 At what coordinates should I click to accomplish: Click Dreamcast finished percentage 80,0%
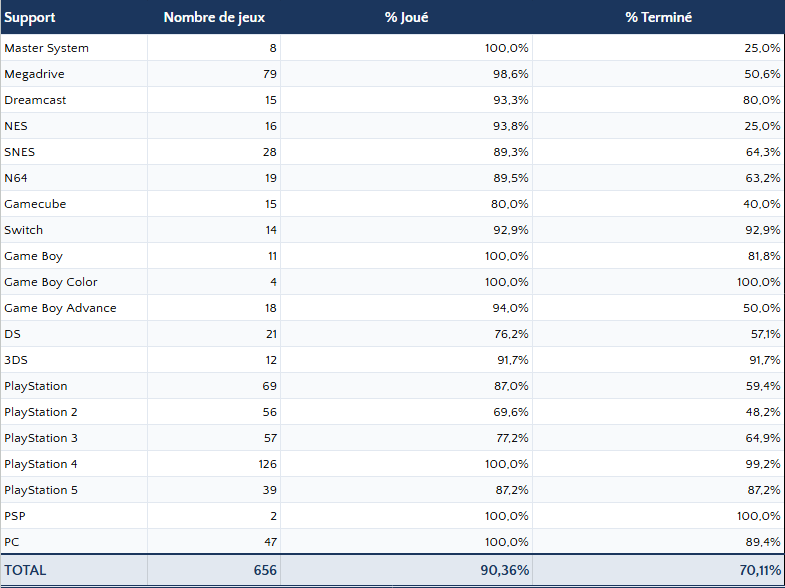coord(762,100)
